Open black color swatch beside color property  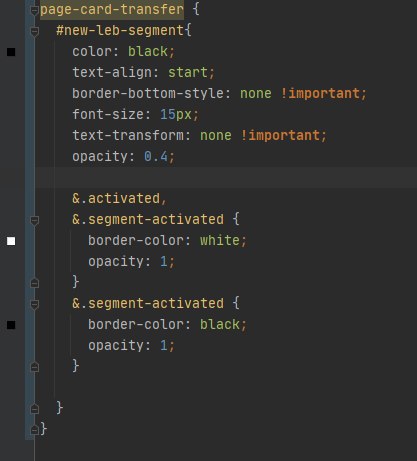[x=11, y=52]
